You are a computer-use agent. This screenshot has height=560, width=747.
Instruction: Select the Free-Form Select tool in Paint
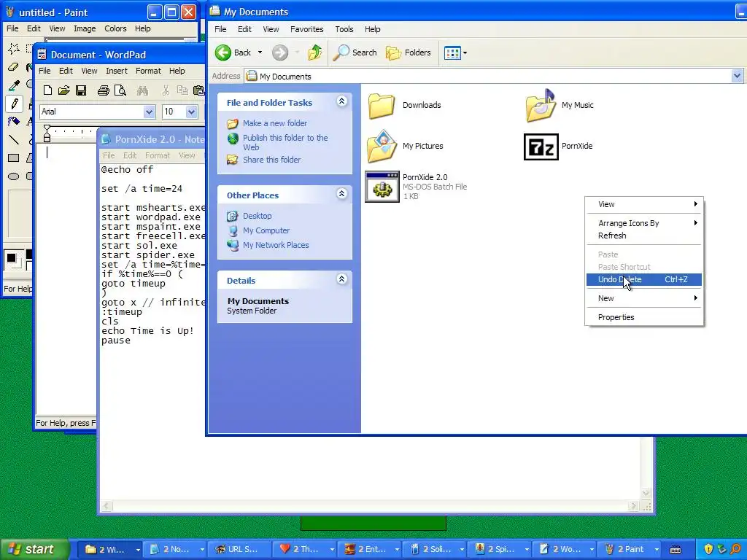coord(14,48)
